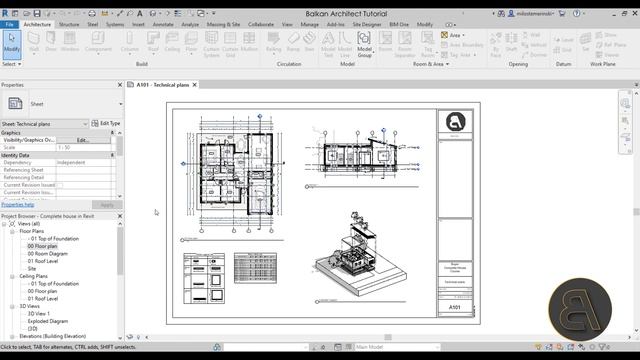Expand the Select panel dropdown
The image size is (640, 360).
(x=11, y=64)
